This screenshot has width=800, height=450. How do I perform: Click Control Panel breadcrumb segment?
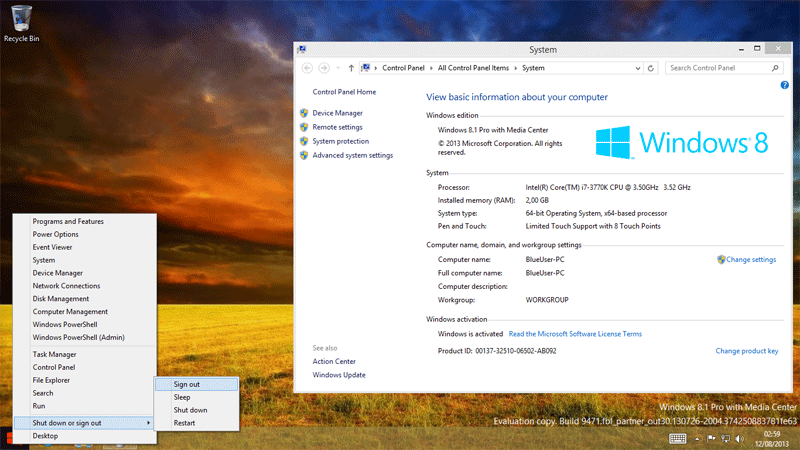click(403, 68)
